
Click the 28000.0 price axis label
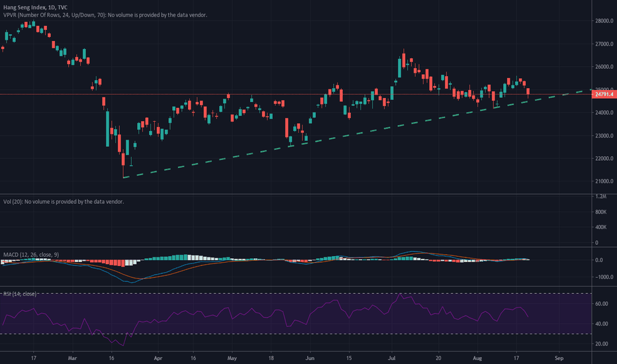(x=604, y=21)
